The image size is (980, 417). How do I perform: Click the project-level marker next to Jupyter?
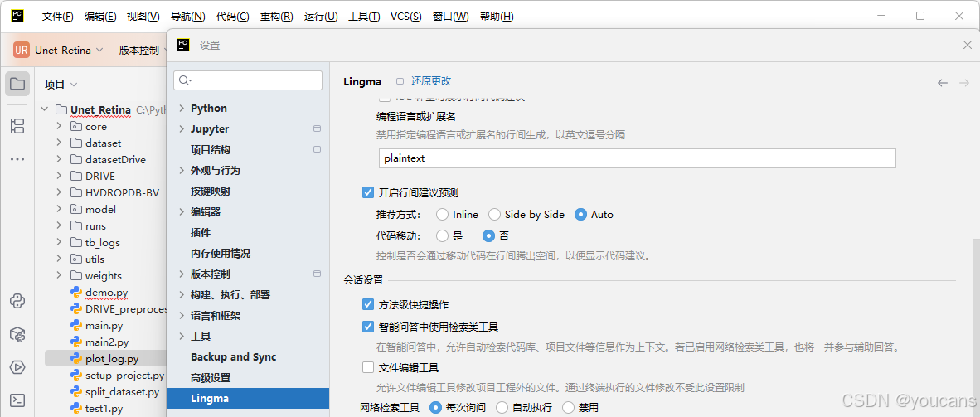(x=317, y=128)
